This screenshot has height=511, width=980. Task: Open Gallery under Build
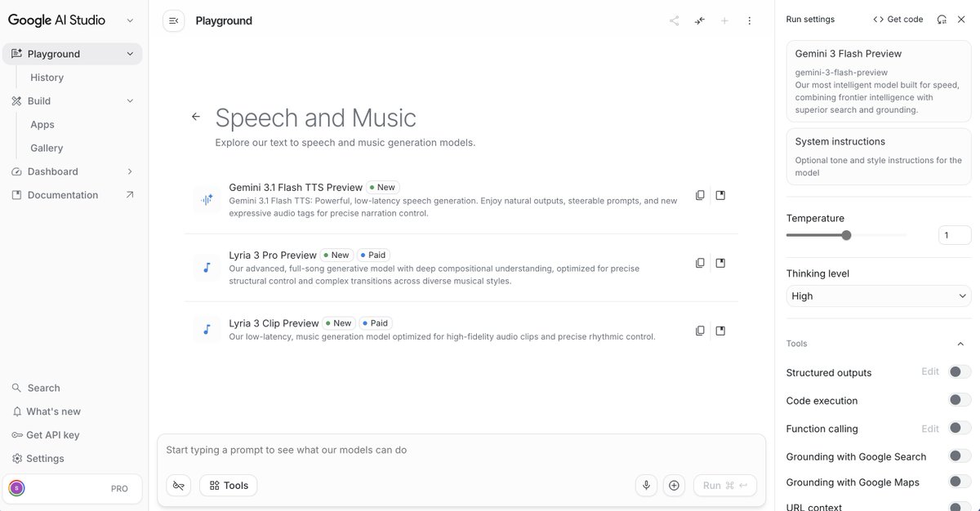(x=47, y=148)
